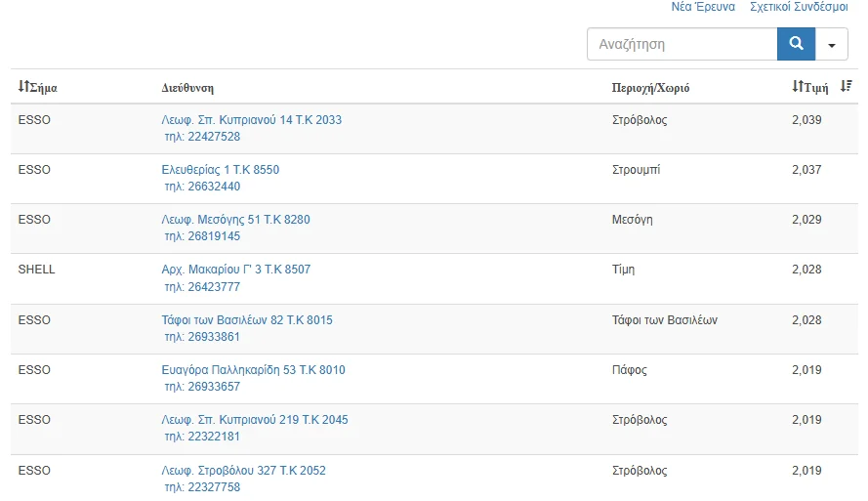This screenshot has width=868, height=501.
Task: Click phone number τηλ: 22427528
Action: [x=202, y=136]
